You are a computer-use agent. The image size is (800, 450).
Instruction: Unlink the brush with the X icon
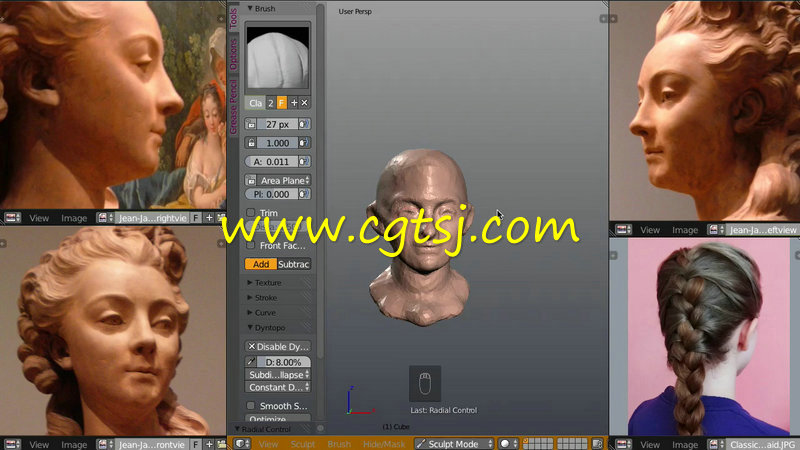click(305, 103)
